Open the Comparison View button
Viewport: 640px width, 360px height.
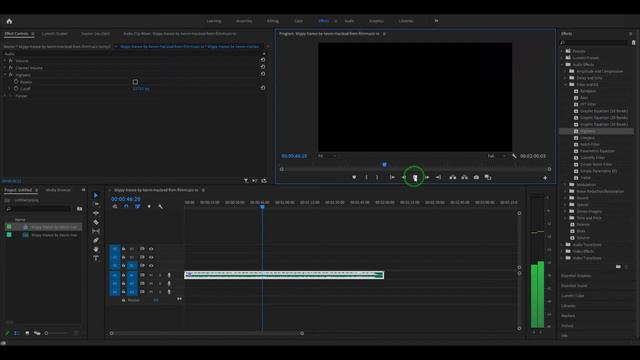point(488,177)
